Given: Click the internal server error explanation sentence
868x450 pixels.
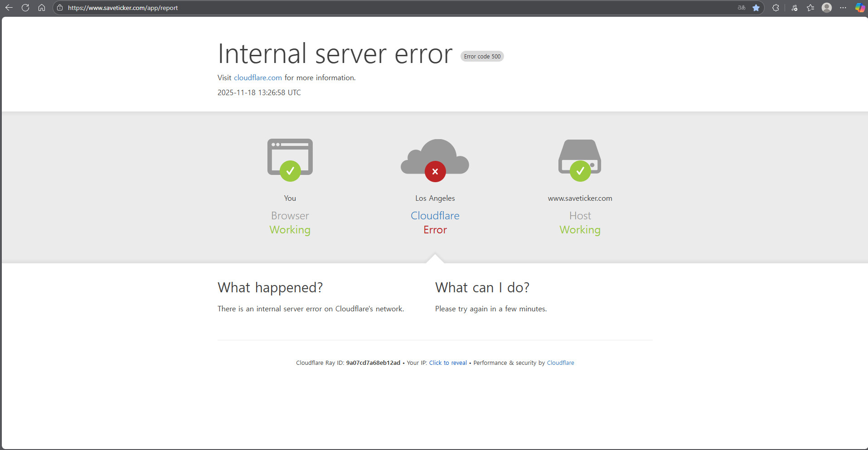Looking at the screenshot, I should 310,309.
